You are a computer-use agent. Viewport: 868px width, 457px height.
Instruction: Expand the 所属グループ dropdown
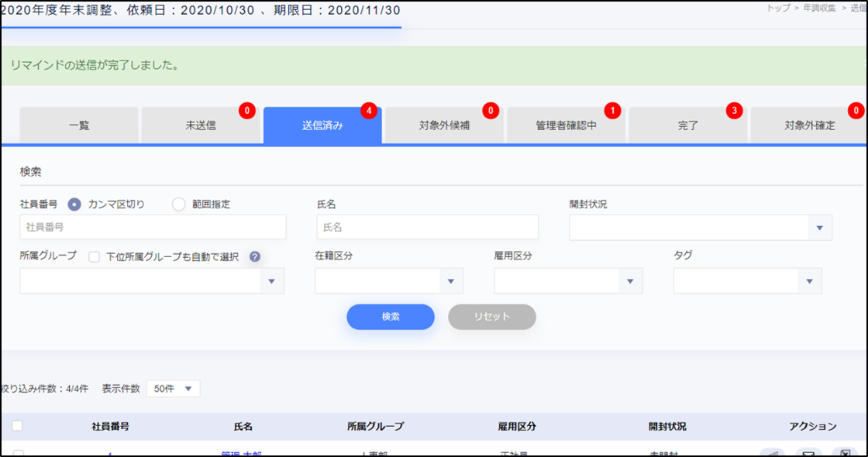click(152, 281)
